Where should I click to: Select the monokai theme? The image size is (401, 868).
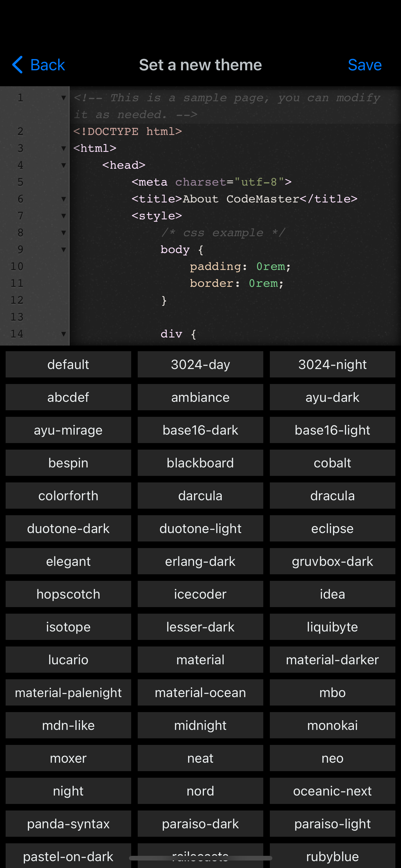332,725
